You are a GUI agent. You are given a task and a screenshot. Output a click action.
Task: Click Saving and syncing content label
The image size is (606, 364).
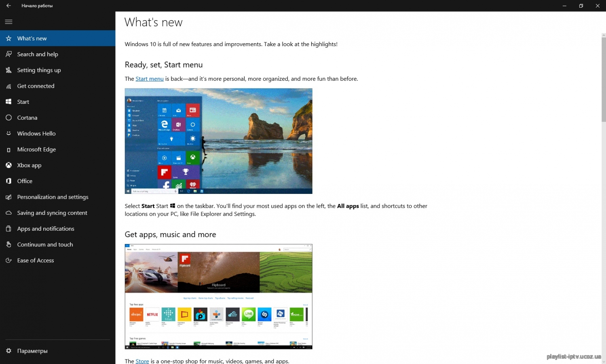52,213
